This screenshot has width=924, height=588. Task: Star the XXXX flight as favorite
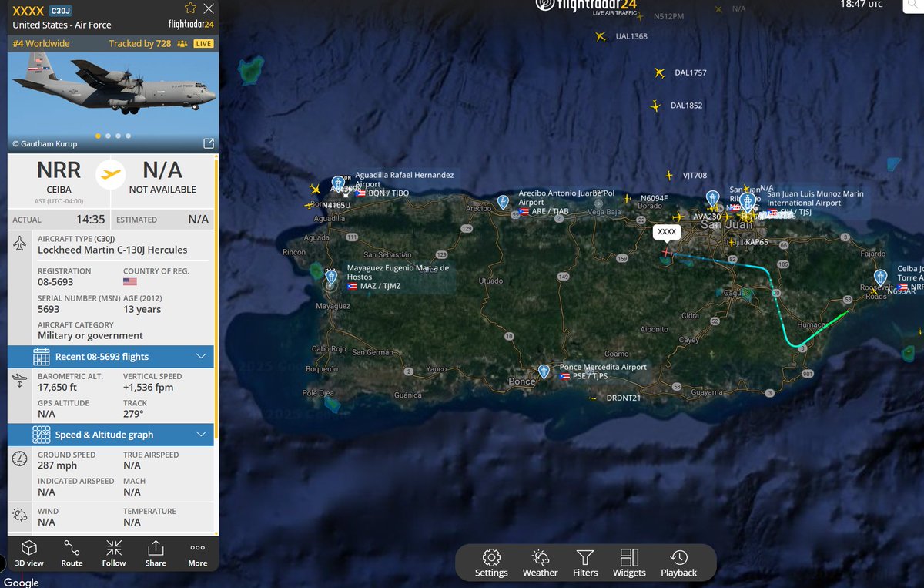tap(190, 8)
